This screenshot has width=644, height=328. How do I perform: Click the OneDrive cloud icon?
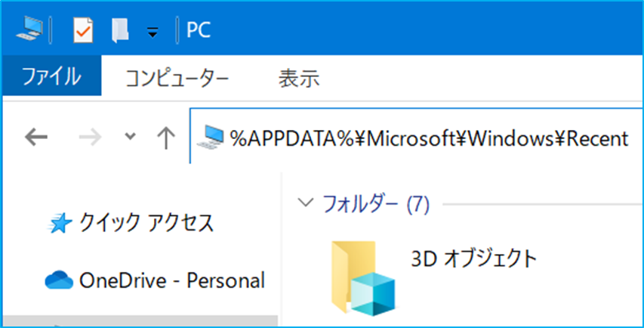click(x=59, y=280)
